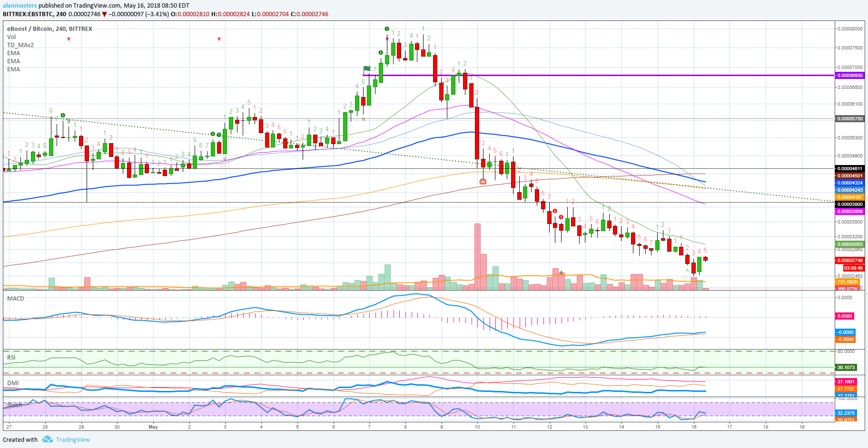Screen dimensions: 868x448
Task: Select the eBoost / Bitcoin, 240, BITTREX title
Action: coord(49,29)
